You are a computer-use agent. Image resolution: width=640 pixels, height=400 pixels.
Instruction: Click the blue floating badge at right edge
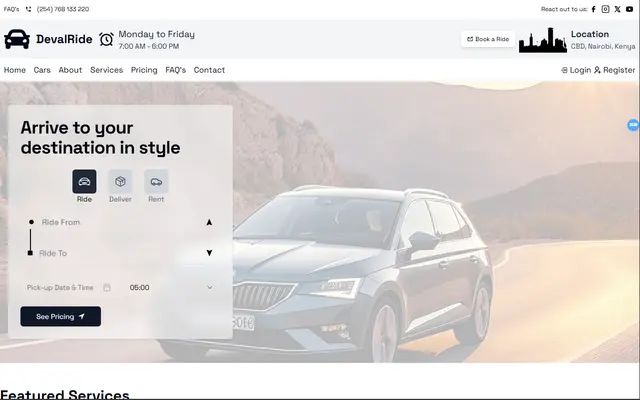click(633, 125)
